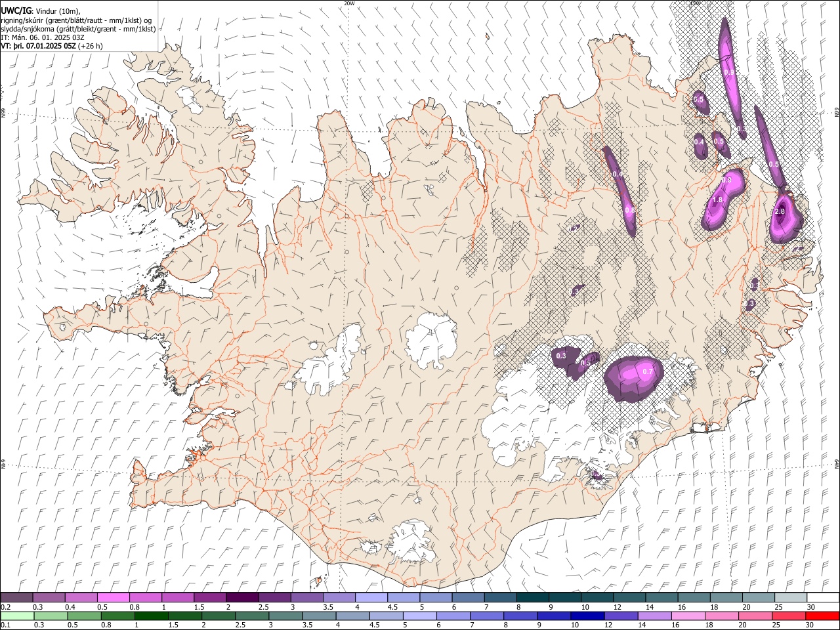Pick the pale green 0.1 swatch in the lower legend
Viewport: 840px width, 630px height.
pos(17,616)
